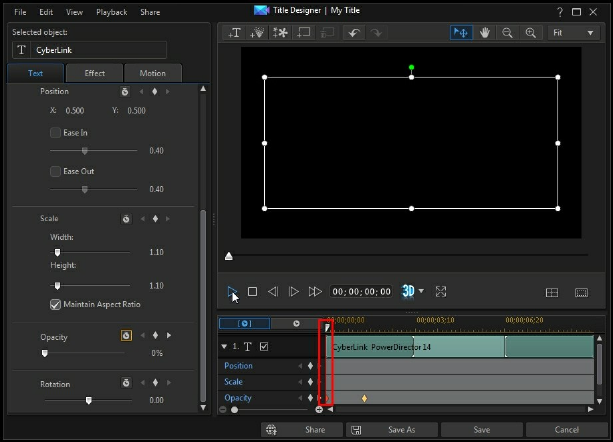The height and width of the screenshot is (442, 613).
Task: Click the Rotation slider handle
Action: 89,400
